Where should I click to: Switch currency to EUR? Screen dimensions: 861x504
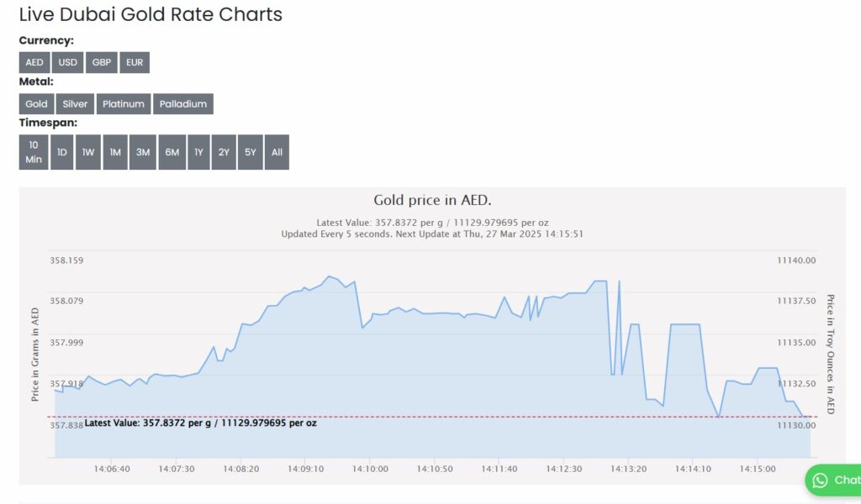point(135,62)
